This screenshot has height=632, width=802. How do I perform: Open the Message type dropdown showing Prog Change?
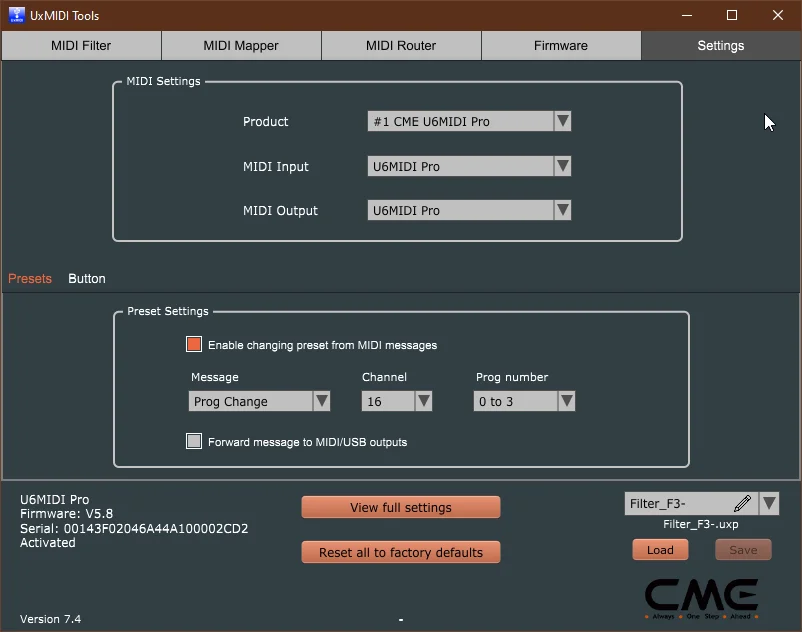click(322, 401)
